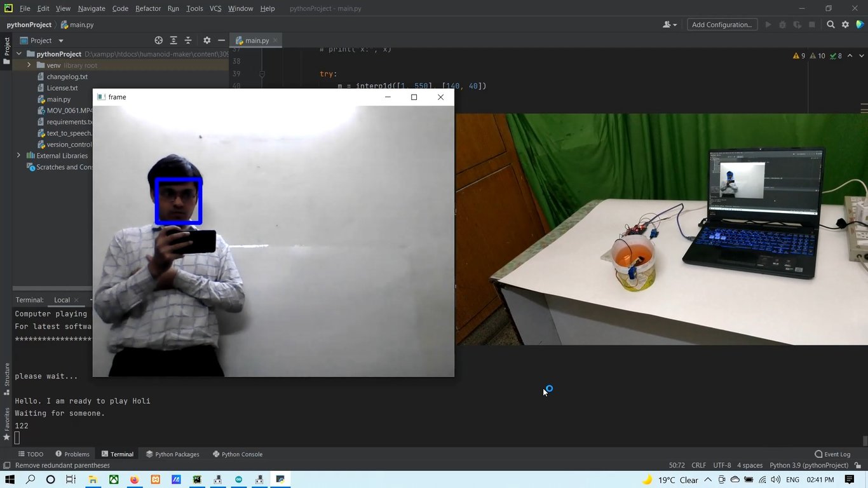
Task: Click the Add Configuration button
Action: (722, 25)
